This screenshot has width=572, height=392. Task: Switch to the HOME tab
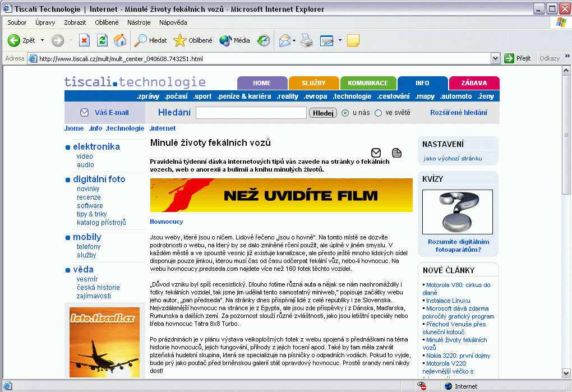pyautogui.click(x=262, y=83)
